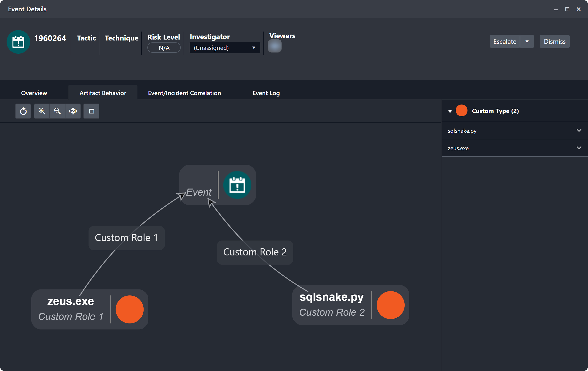The image size is (588, 371).
Task: Zoom in on the artifact graph
Action: coord(42,111)
